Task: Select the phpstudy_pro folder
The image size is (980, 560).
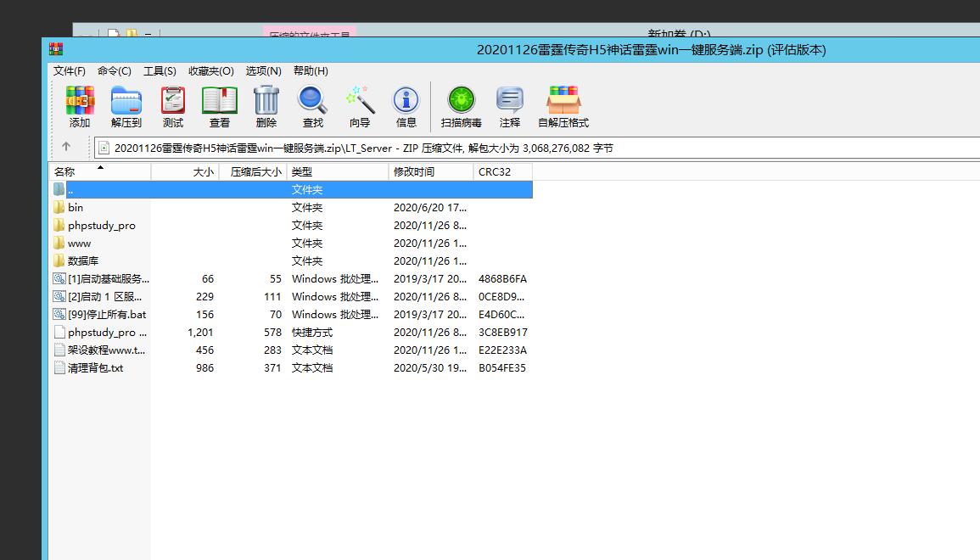Action: pos(101,226)
